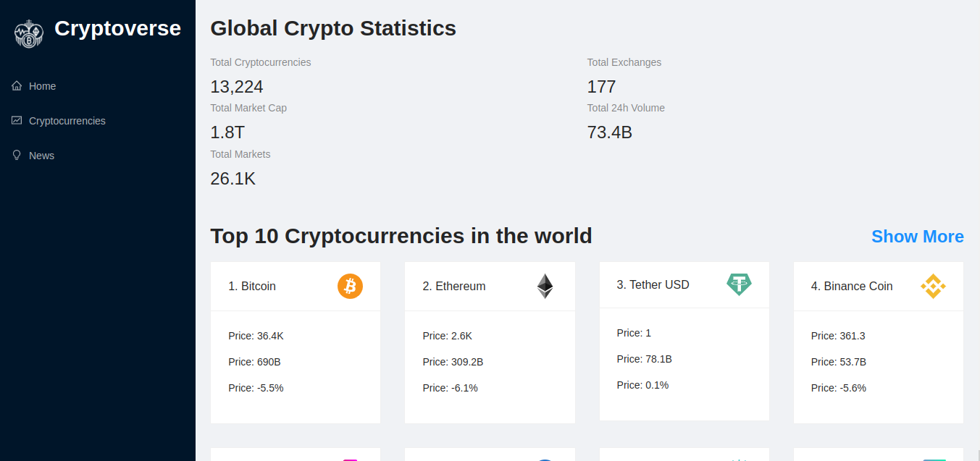Click the Bitcoin coin icon

coord(350,286)
